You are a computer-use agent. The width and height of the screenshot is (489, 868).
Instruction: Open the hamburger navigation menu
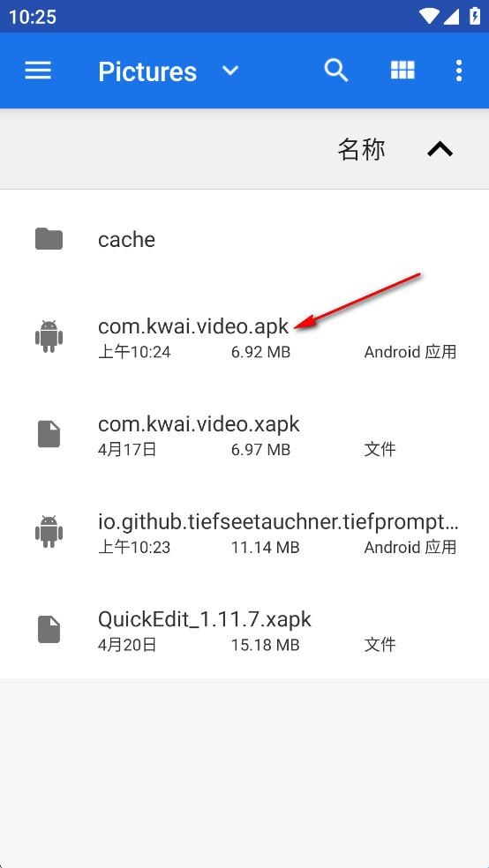[x=38, y=71]
